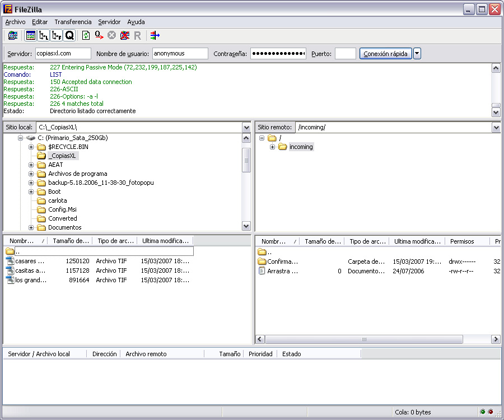
Task: Expand the remote incoming folder node
Action: 273,147
